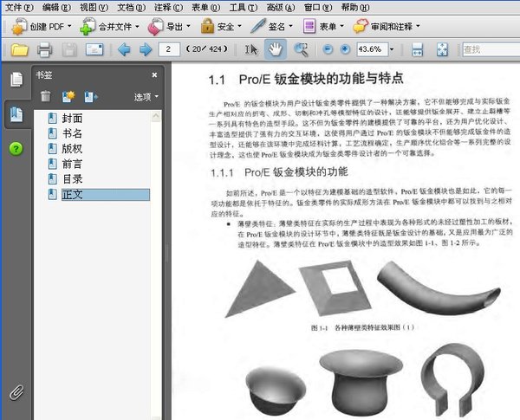
Task: Go to next page arrow
Action: (146, 49)
